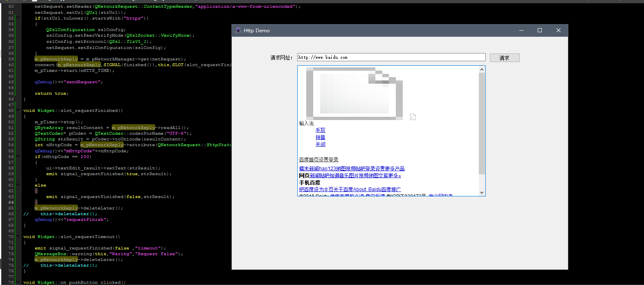
Task: Open the 新闻贴吧知道音乐 link row
Action: click(355, 176)
